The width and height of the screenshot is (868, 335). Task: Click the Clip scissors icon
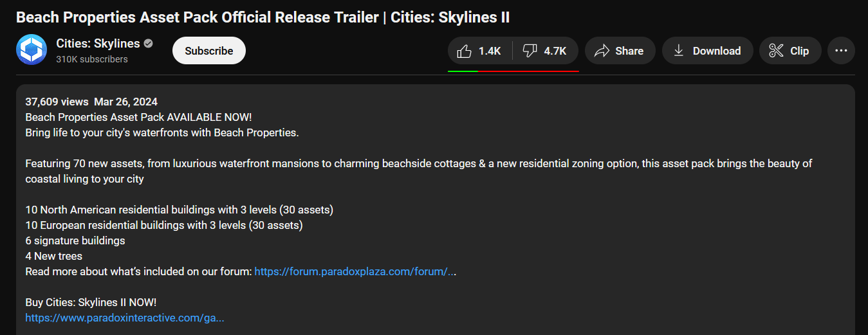coord(776,51)
